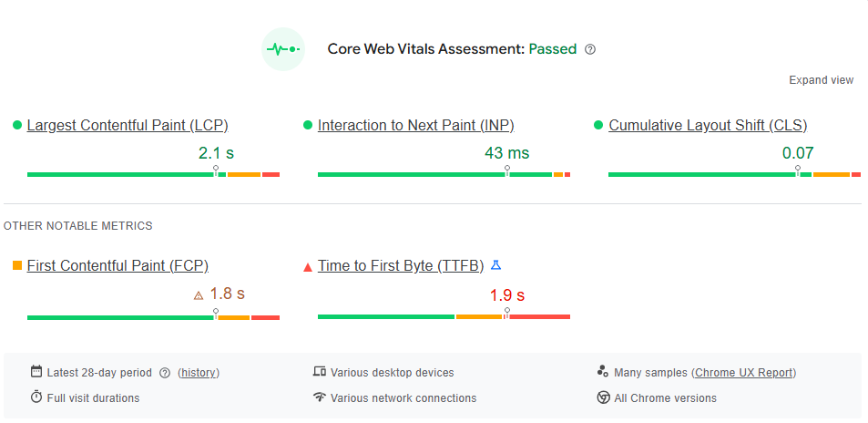This screenshot has height=423, width=868.
Task: Click the Chrome versions icon
Action: [603, 397]
